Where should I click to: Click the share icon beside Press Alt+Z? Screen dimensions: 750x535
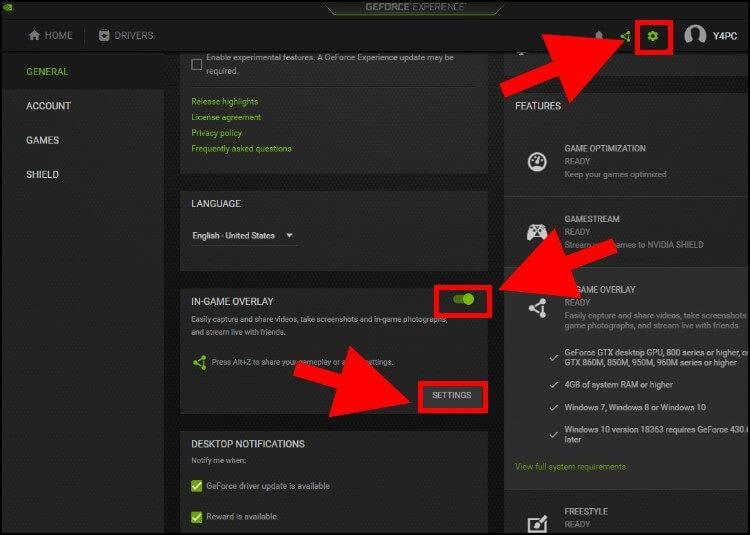199,362
